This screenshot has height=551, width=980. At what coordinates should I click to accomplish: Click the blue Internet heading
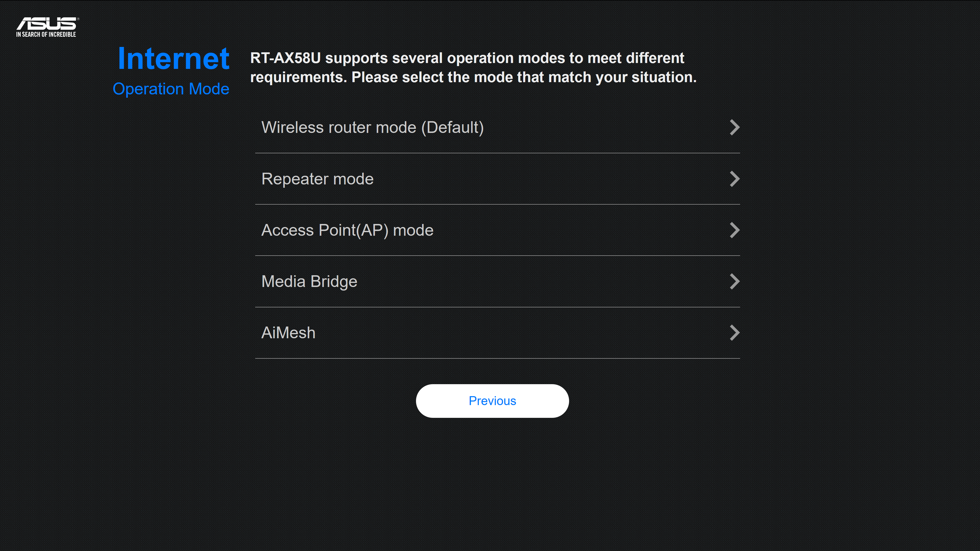tap(174, 59)
